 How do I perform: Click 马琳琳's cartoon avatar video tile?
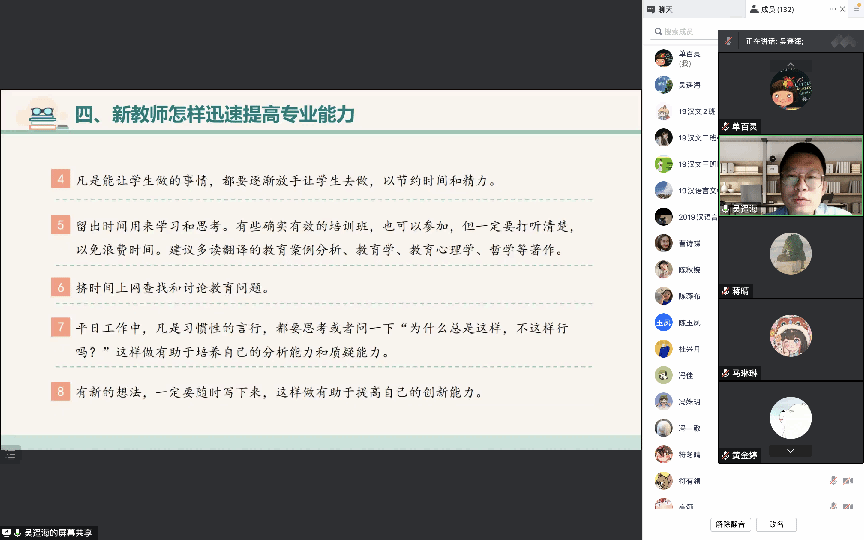[x=790, y=337]
